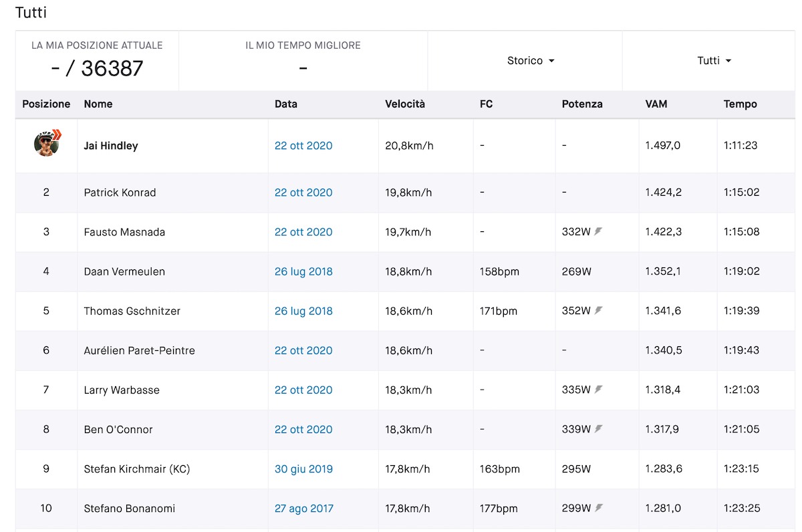Click the lightning icon next to 299W
The image size is (802, 532).
(x=599, y=508)
